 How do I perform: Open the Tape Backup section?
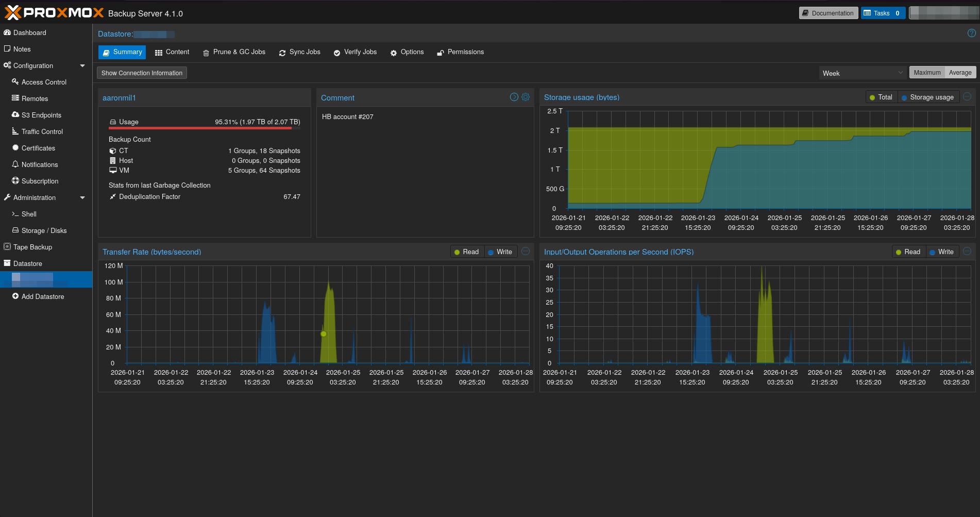coord(32,247)
